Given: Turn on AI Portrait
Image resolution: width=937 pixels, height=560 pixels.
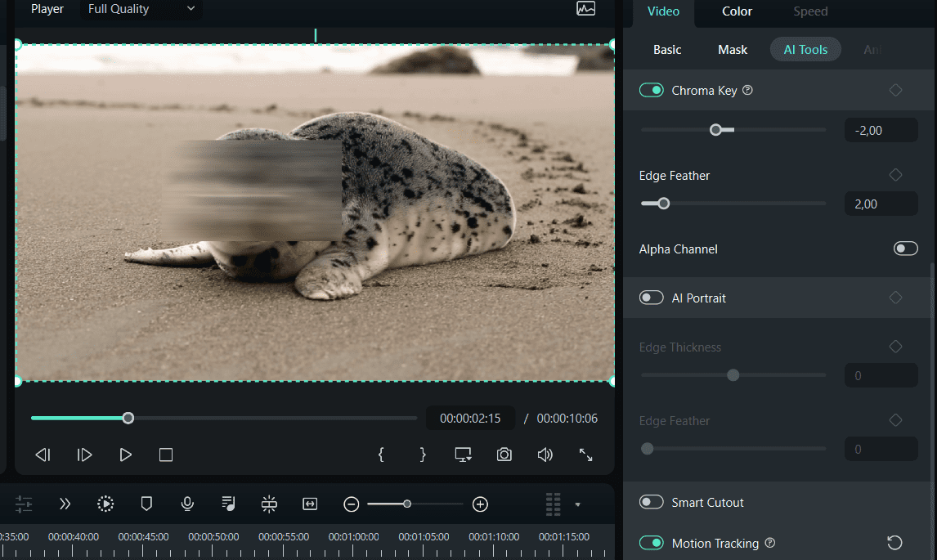Looking at the screenshot, I should coord(652,298).
